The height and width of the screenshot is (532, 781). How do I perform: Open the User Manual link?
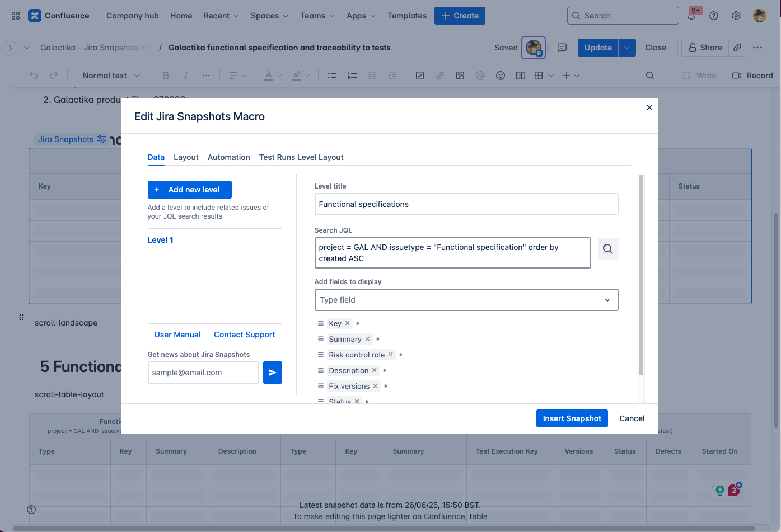click(x=177, y=334)
